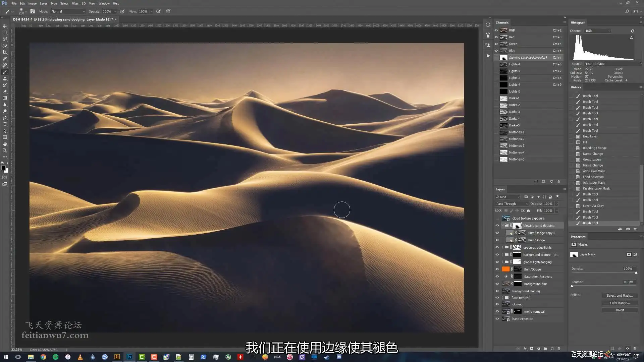Select the Hand tool
Image resolution: width=644 pixels, height=362 pixels.
tap(5, 144)
